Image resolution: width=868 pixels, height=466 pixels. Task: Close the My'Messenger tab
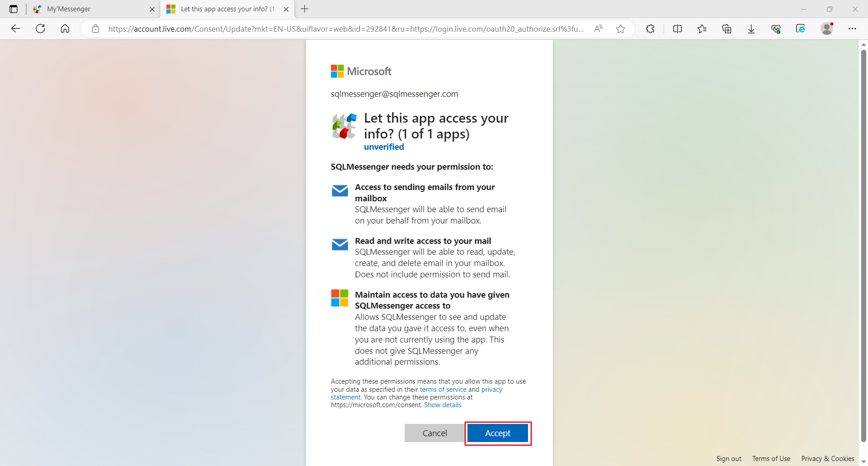coord(152,9)
